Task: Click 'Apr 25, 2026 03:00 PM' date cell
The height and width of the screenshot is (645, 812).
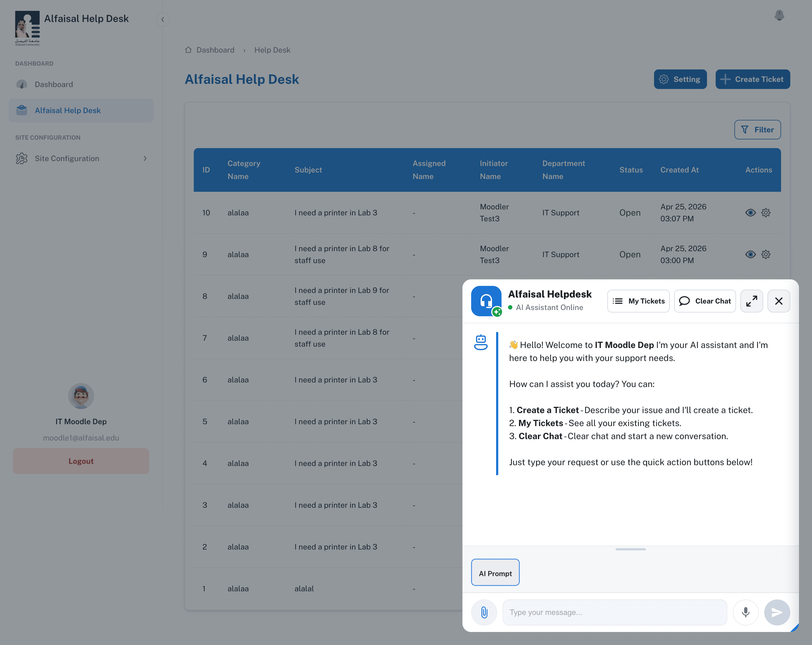Action: tap(683, 254)
